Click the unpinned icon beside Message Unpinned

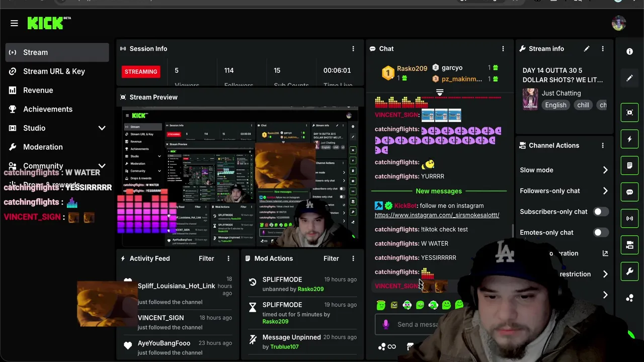[x=253, y=340]
